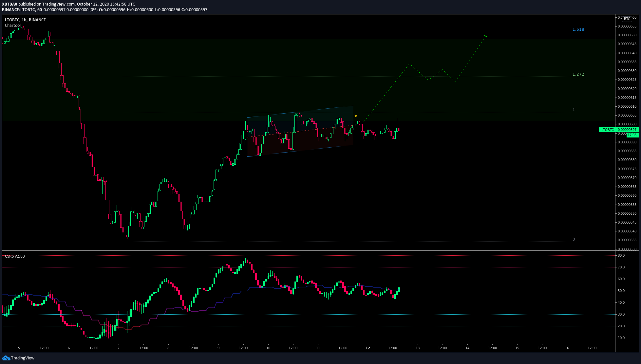
Task: Click date 14 on the time axis
Action: (x=467, y=348)
